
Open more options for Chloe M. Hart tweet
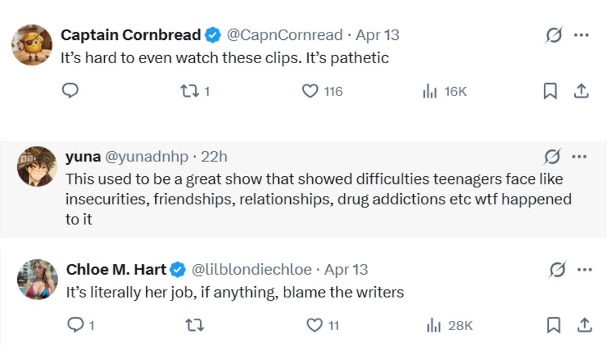tap(584, 270)
